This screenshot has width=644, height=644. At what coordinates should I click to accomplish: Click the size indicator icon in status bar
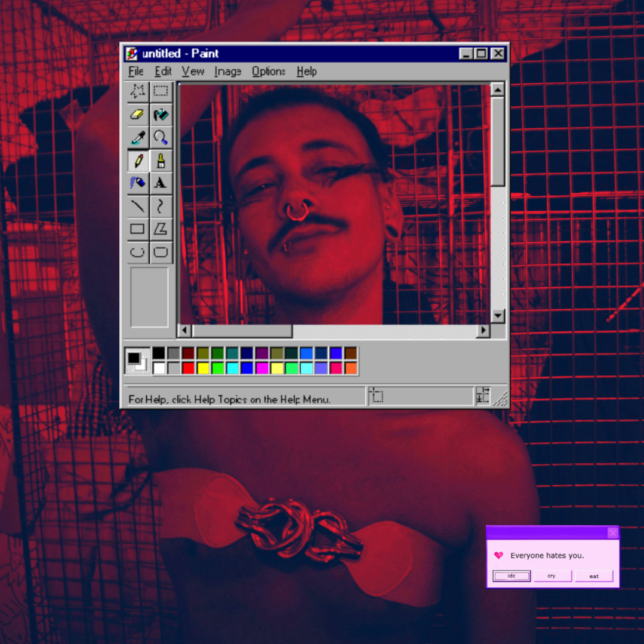coord(483,396)
